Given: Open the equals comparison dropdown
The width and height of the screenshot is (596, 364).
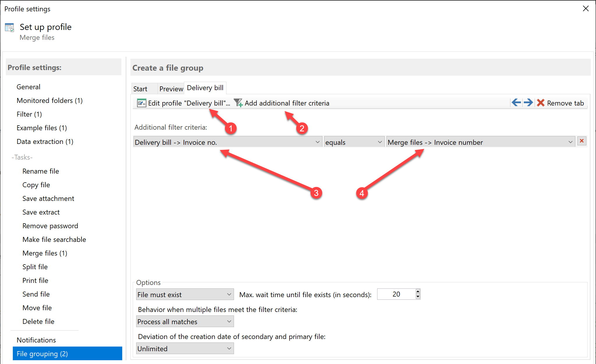Looking at the screenshot, I should pos(379,142).
